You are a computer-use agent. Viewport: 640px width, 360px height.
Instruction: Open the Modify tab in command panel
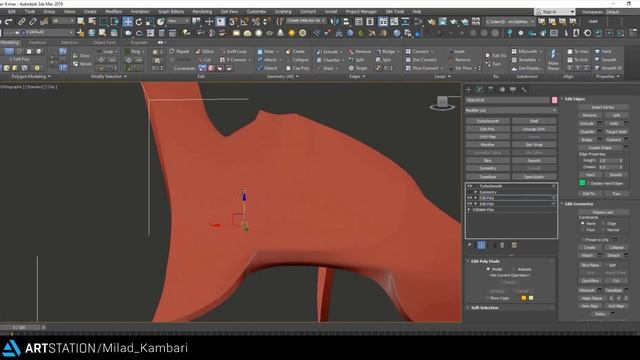point(480,89)
